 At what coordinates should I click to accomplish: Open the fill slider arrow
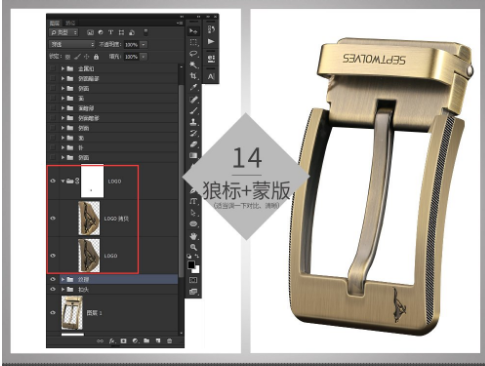coord(143,57)
